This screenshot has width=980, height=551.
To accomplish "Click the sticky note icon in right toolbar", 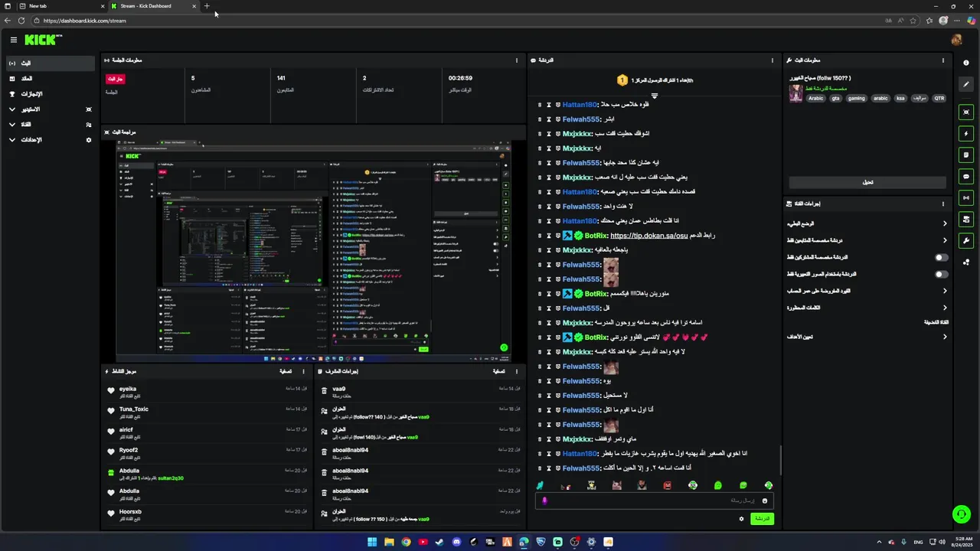I will pyautogui.click(x=966, y=155).
